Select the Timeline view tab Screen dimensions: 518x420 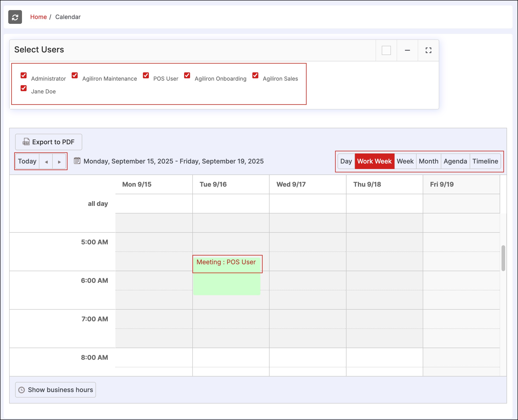[485, 161]
